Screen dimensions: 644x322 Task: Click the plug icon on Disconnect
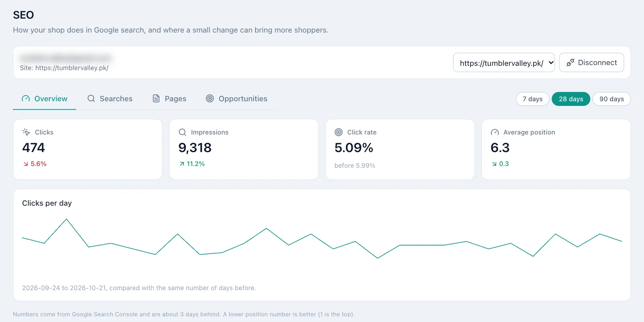pyautogui.click(x=570, y=63)
